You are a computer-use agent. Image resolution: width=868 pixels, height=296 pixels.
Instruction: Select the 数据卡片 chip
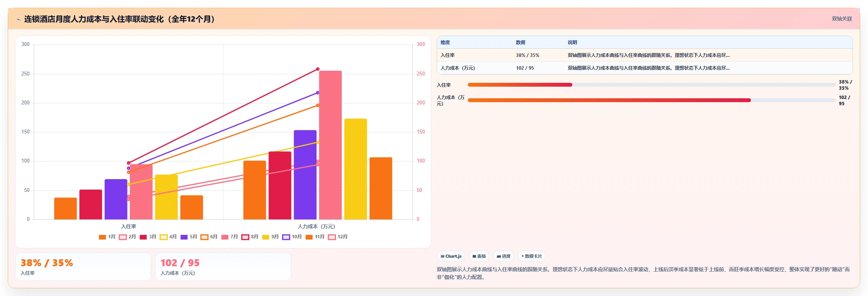(x=532, y=256)
